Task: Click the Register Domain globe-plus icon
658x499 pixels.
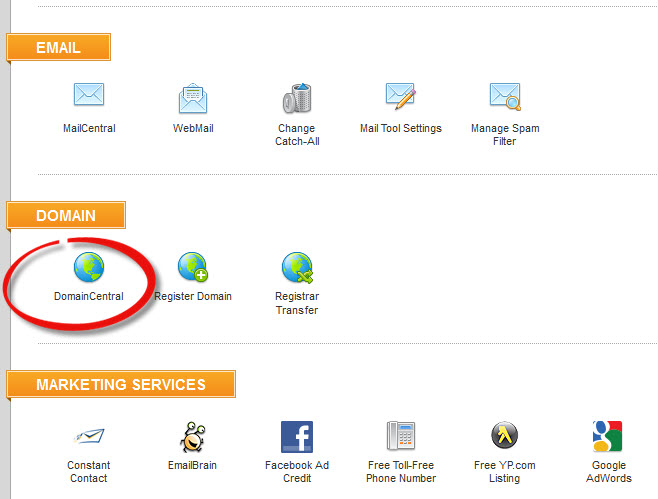Action: [x=193, y=267]
